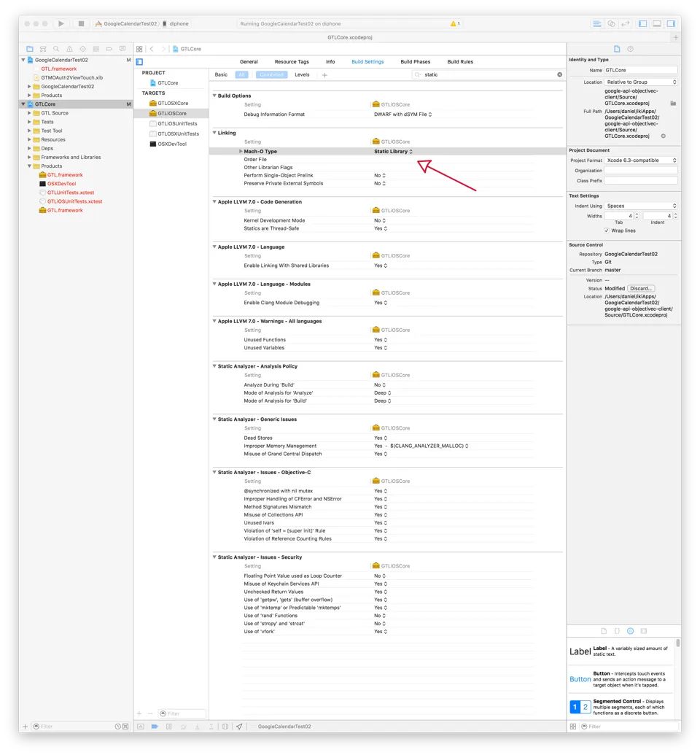Clear the static search field

559,74
